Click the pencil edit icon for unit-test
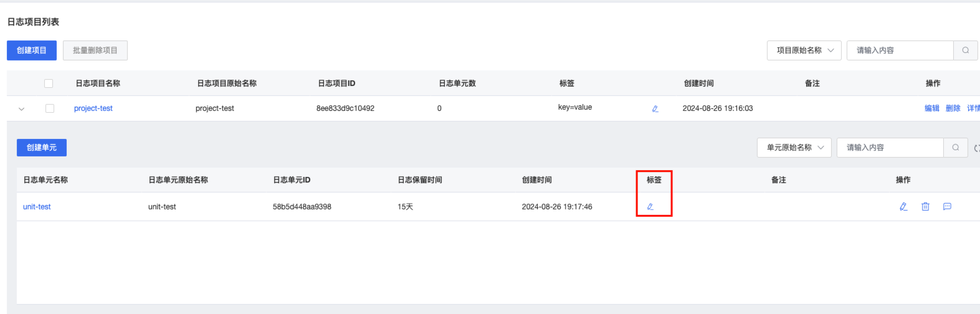Viewport: 980px width, 314px height. click(903, 207)
